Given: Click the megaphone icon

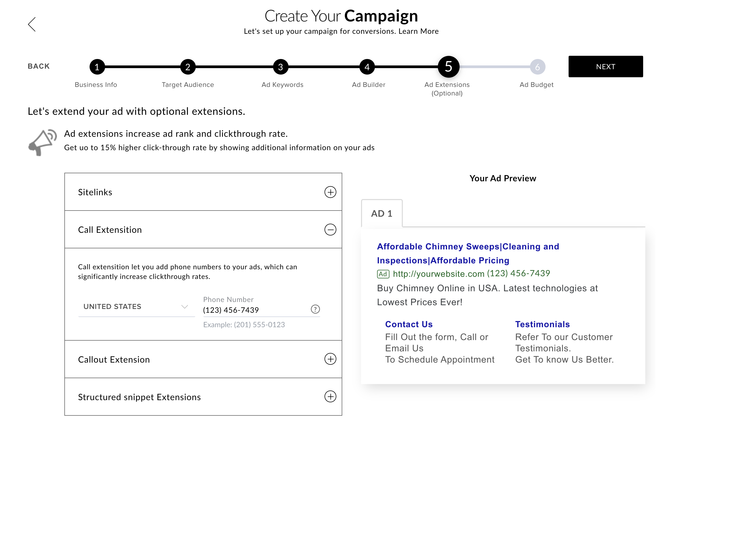Looking at the screenshot, I should [x=42, y=142].
